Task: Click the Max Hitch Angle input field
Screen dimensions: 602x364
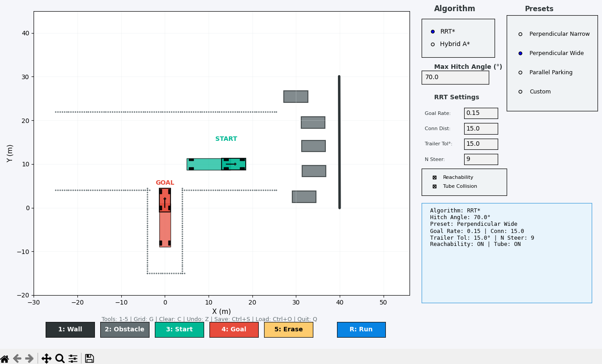Action: (455, 77)
